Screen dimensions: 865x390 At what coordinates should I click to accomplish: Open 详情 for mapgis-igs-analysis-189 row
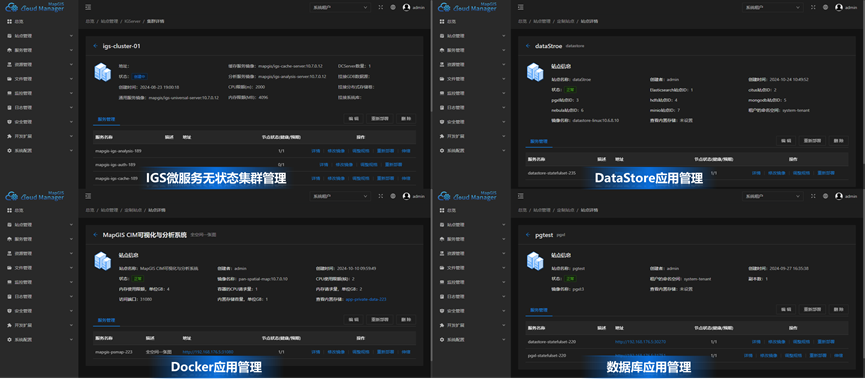pos(316,150)
